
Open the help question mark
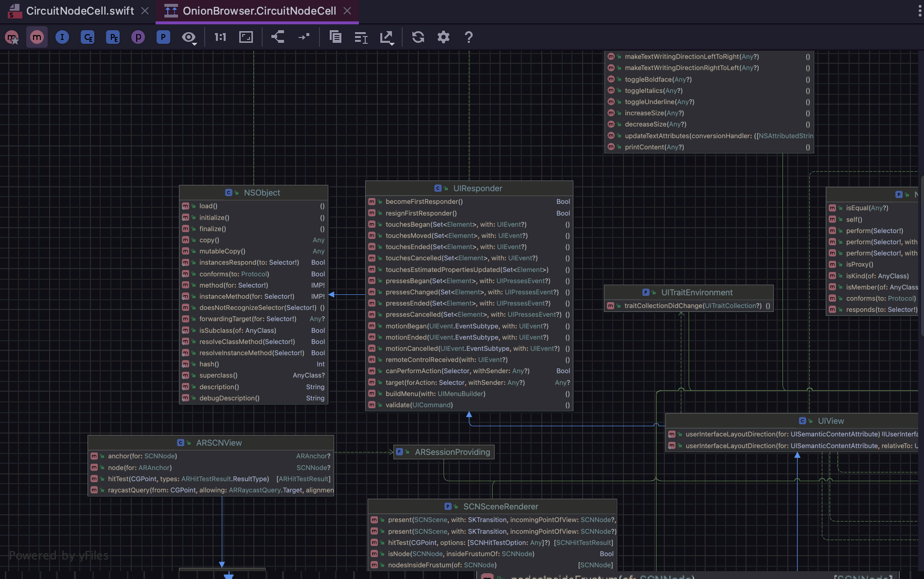click(x=469, y=37)
